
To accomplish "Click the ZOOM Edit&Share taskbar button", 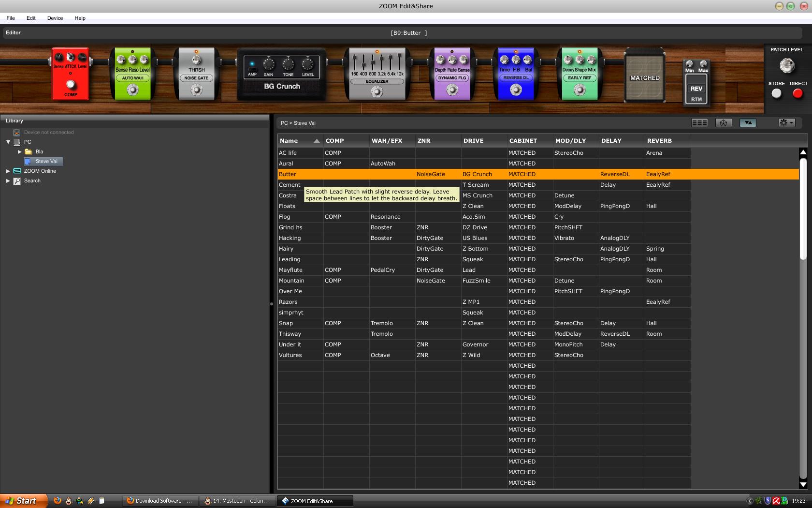I will (x=315, y=501).
